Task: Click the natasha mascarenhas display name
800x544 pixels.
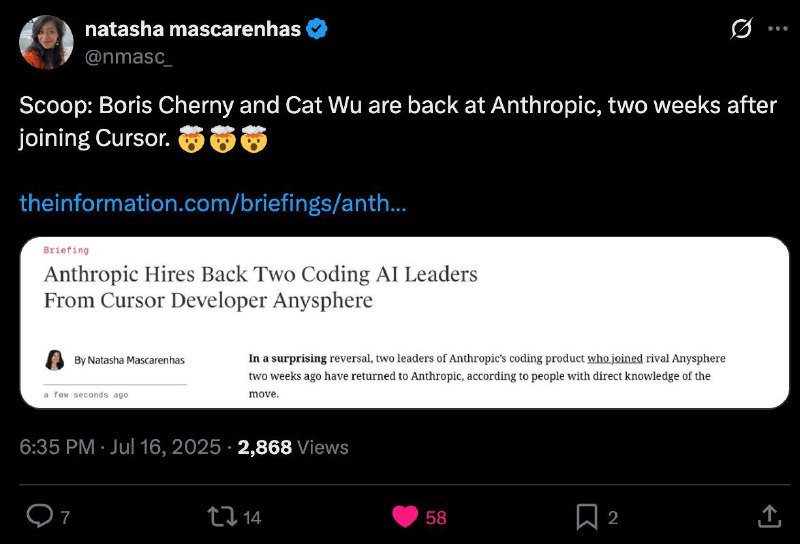Action: point(193,29)
